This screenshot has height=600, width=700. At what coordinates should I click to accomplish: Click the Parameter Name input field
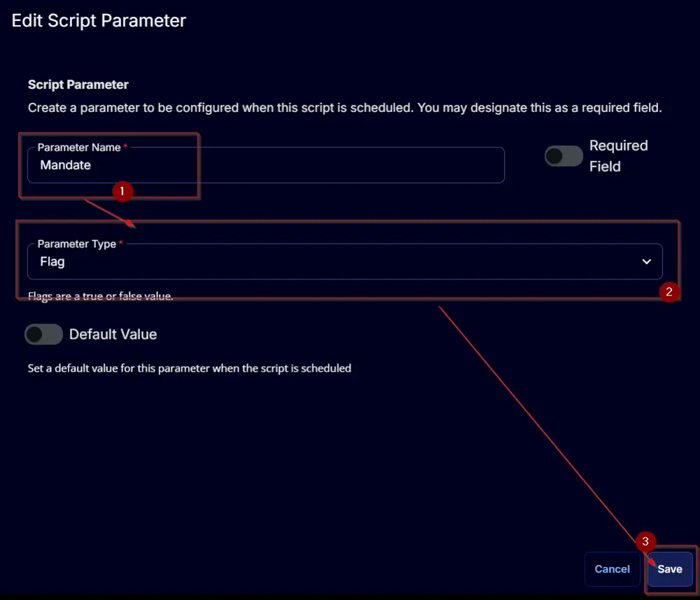click(x=265, y=165)
